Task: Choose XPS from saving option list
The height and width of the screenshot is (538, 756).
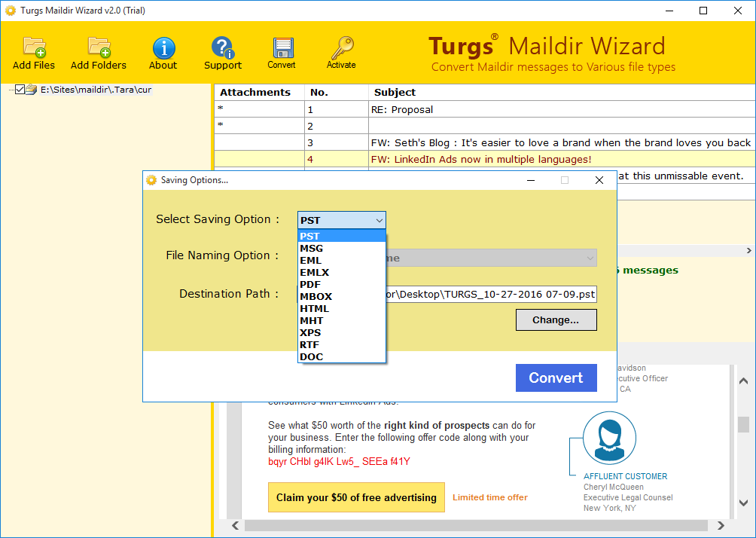Action: (341, 332)
